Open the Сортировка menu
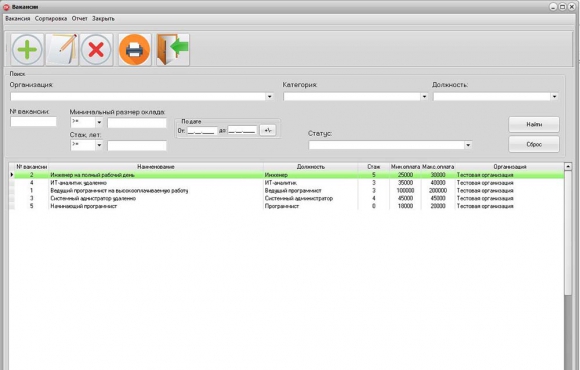Viewport: 580px width, 370px height. 51,18
